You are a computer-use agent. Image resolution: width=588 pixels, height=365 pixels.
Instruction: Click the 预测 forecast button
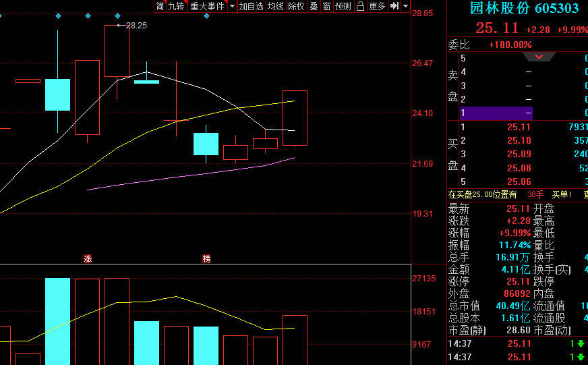(343, 6)
